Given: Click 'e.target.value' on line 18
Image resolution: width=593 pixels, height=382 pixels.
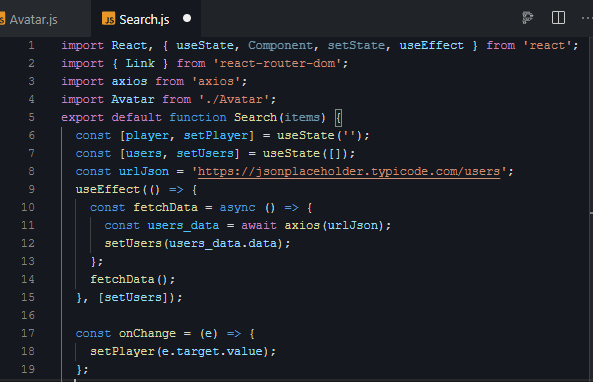Looking at the screenshot, I should 212,351.
